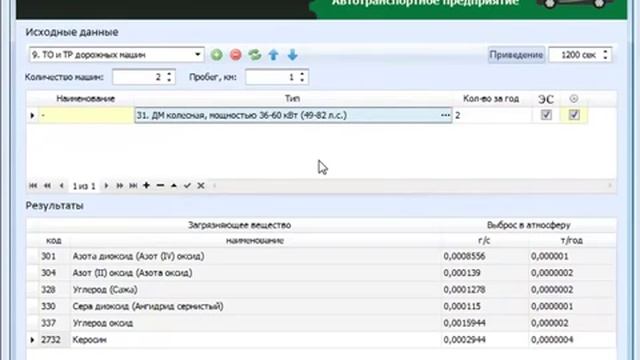Select the 304 Азот (II) оксид row
This screenshot has width=640, height=360.
(x=322, y=273)
